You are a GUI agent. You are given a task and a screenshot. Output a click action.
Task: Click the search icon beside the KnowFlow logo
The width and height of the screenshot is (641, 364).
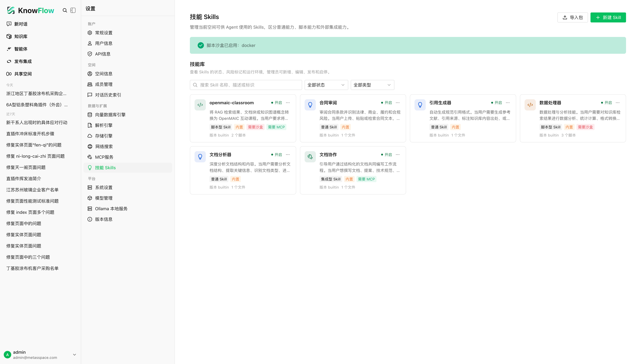pyautogui.click(x=65, y=10)
